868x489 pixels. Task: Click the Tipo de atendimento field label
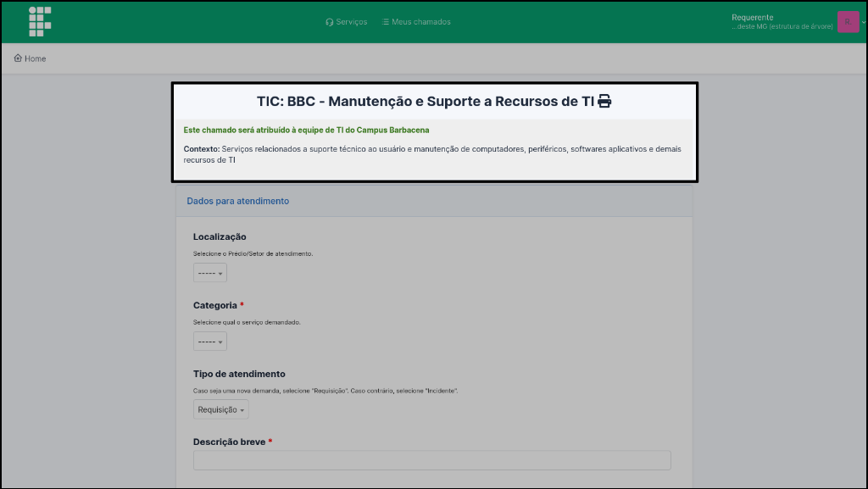coord(239,374)
